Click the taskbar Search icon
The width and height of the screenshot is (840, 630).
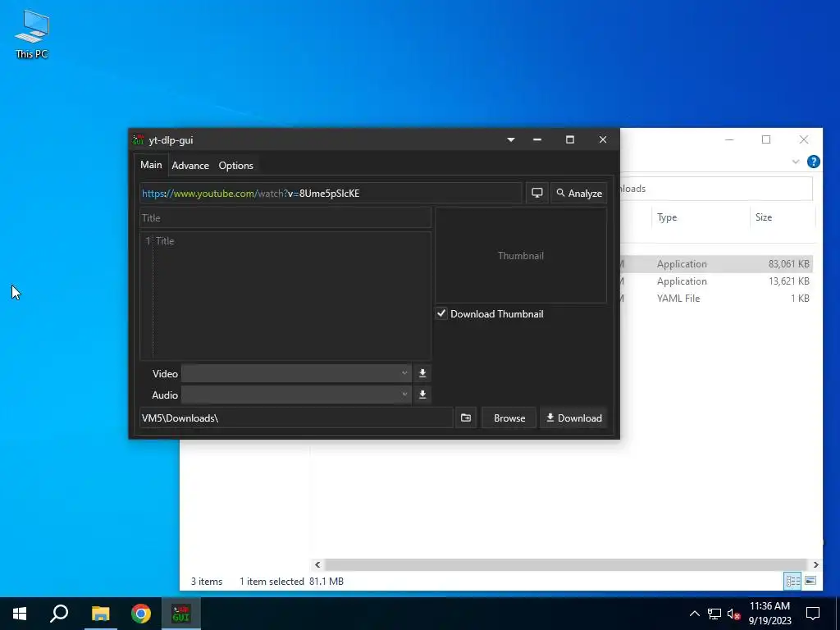[x=59, y=614]
